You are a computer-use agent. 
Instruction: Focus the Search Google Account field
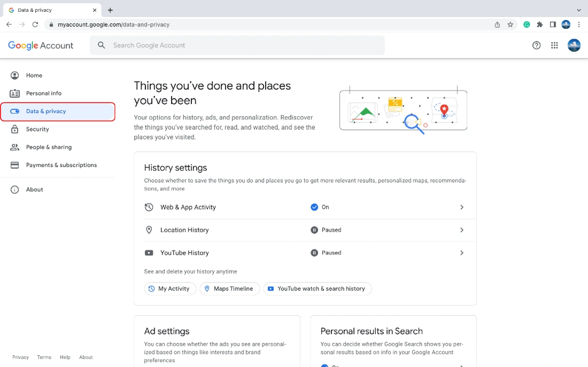pyautogui.click(x=237, y=45)
